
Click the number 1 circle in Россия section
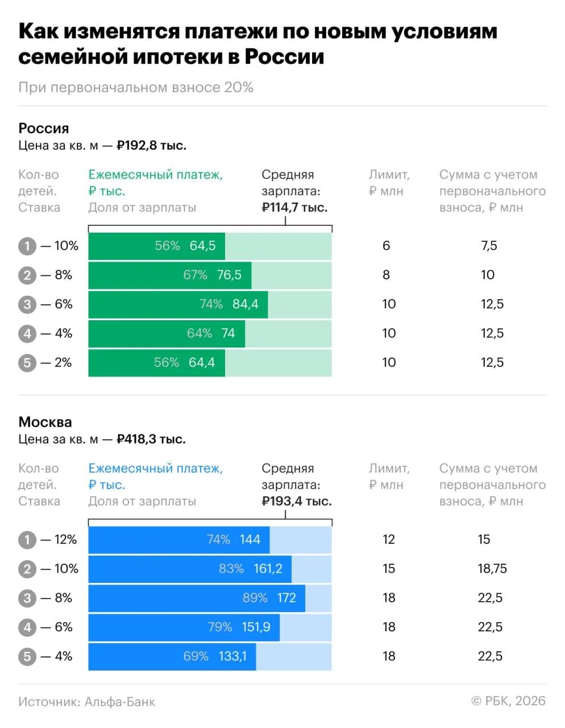[27, 246]
